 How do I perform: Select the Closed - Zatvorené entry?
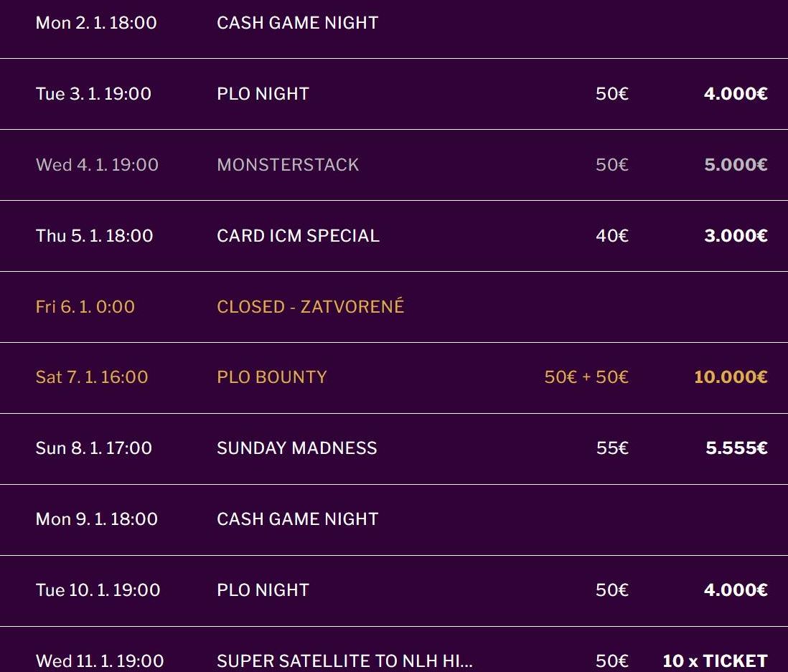pyautogui.click(x=310, y=307)
